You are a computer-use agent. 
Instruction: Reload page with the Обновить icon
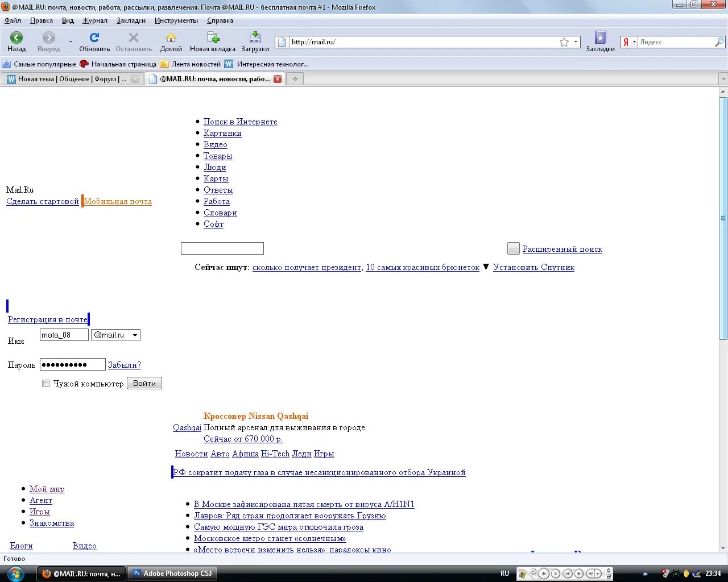tap(94, 38)
